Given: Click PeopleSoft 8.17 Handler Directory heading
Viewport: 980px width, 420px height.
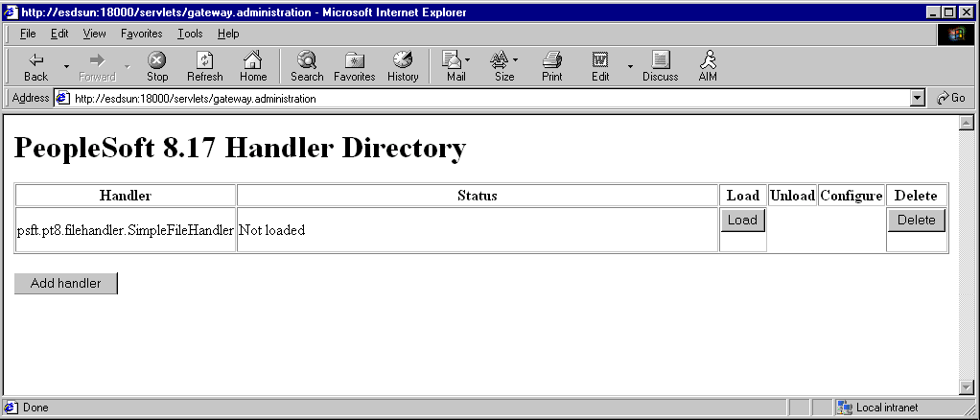Looking at the screenshot, I should pyautogui.click(x=240, y=148).
